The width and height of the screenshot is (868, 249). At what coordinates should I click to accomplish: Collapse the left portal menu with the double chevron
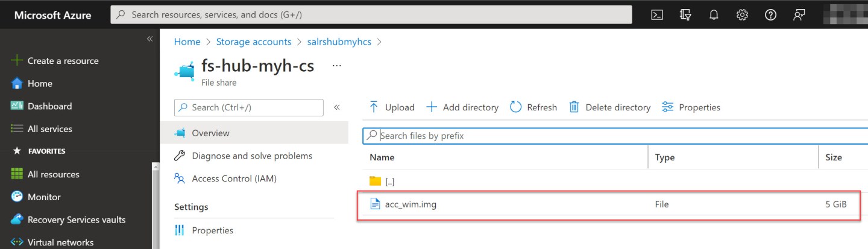coord(149,39)
